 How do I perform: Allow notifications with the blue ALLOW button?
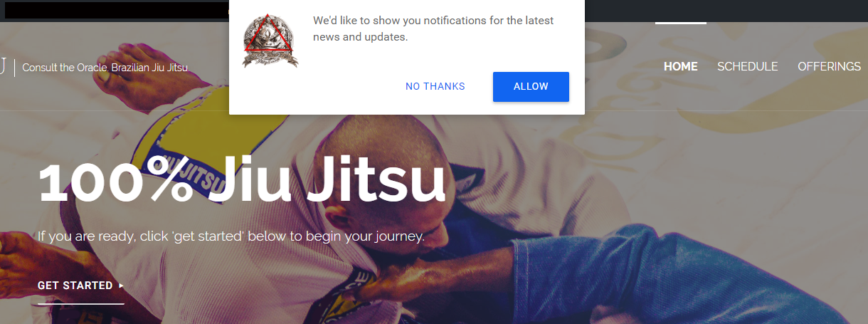click(x=531, y=87)
